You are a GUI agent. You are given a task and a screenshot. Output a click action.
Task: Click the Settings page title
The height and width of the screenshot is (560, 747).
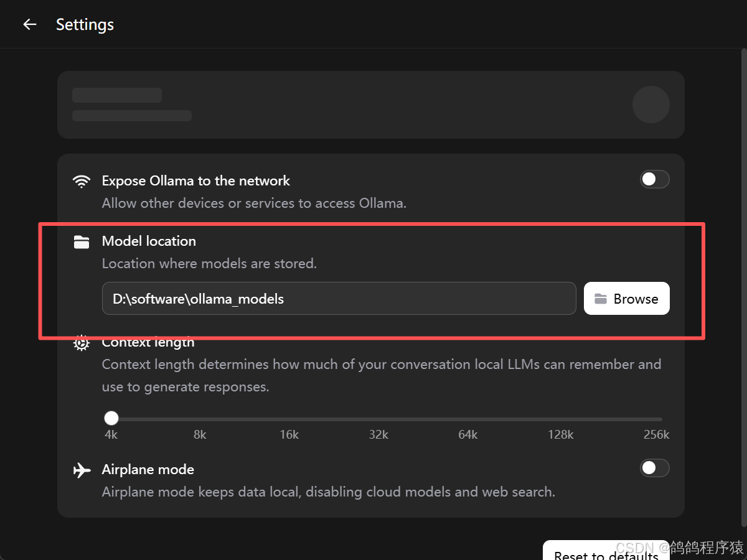pyautogui.click(x=85, y=25)
